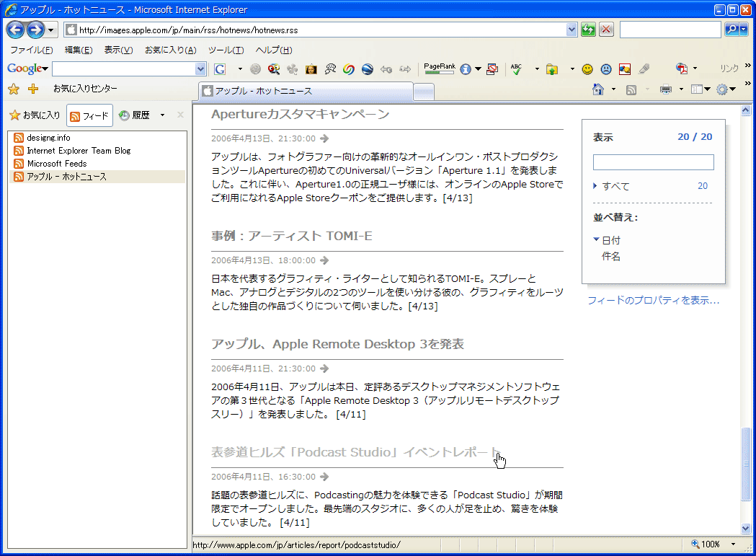
Task: Open the Apple Remote Desktop 3を発表 article
Action: coord(337,344)
